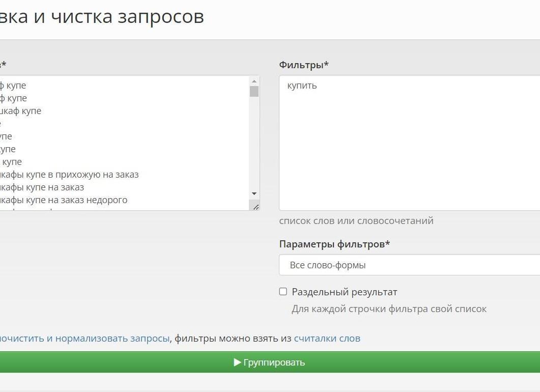Click the queries list scroll down arrow
Image resolution: width=540 pixels, height=392 pixels.
[254, 193]
